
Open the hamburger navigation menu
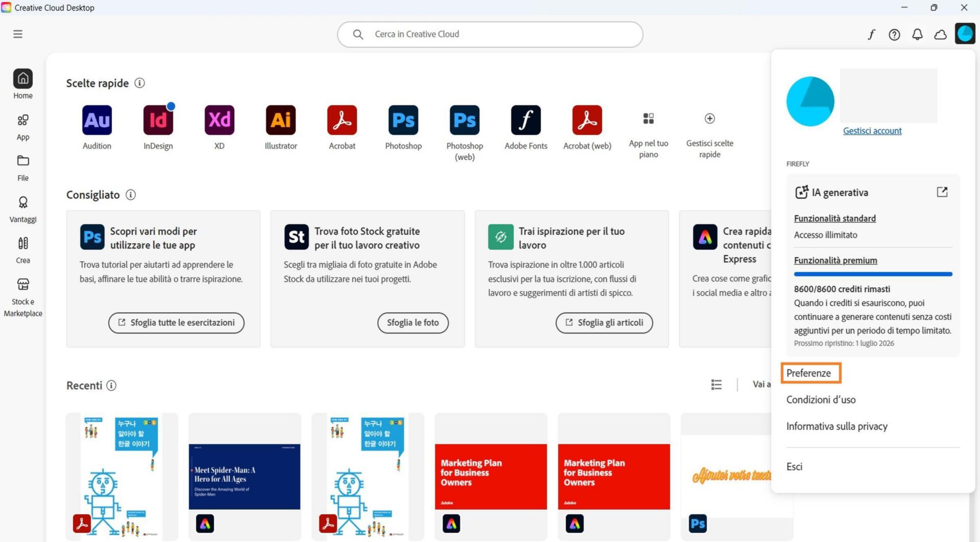pos(18,34)
